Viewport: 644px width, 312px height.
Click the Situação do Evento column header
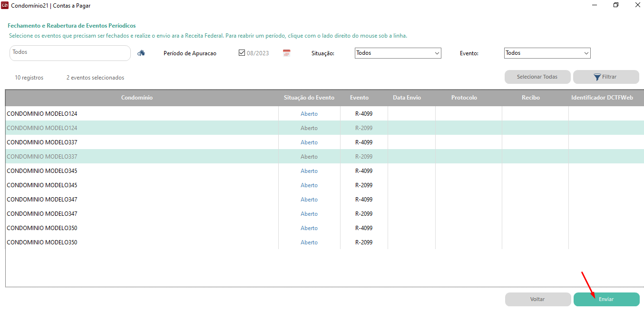[309, 98]
